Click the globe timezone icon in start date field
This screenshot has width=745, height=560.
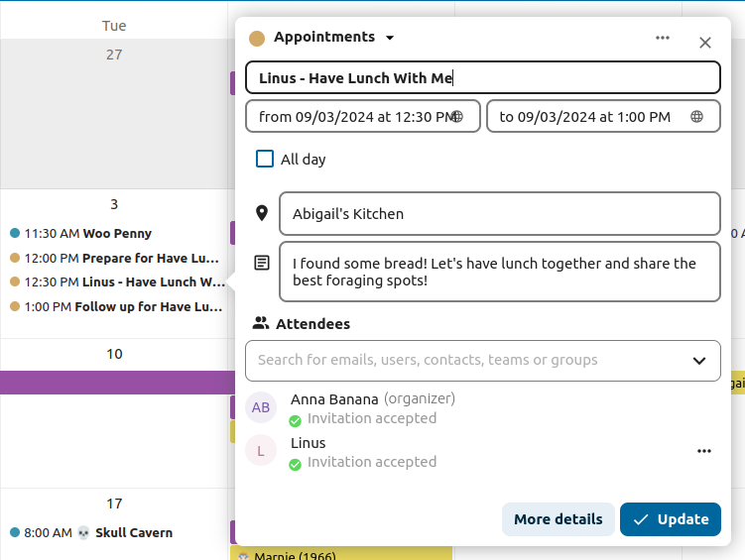[457, 117]
